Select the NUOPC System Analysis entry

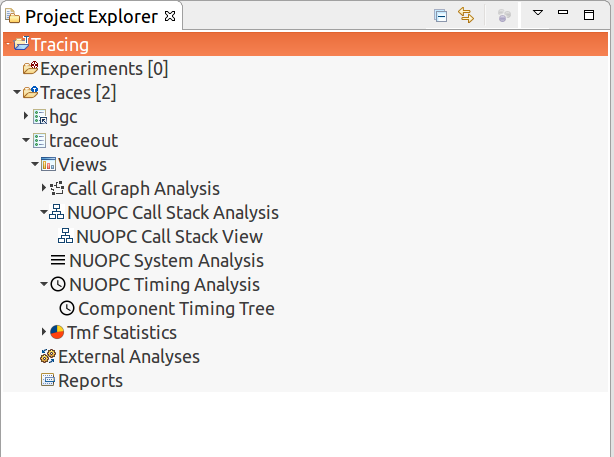tap(166, 261)
